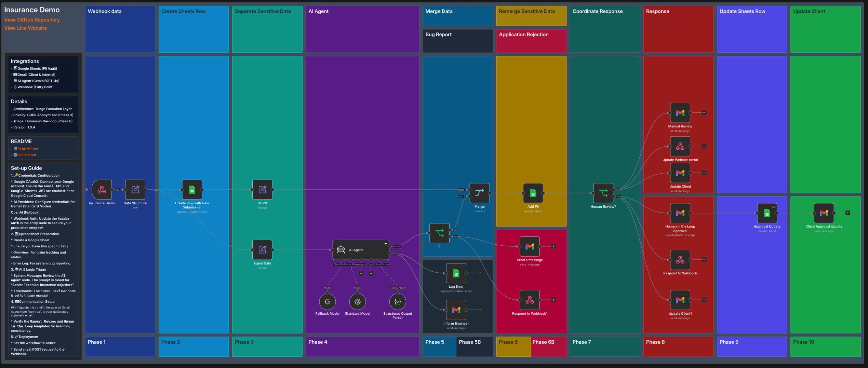The width and height of the screenshot is (868, 368).
Task: Select the Standard Model OpenAI node
Action: click(357, 302)
